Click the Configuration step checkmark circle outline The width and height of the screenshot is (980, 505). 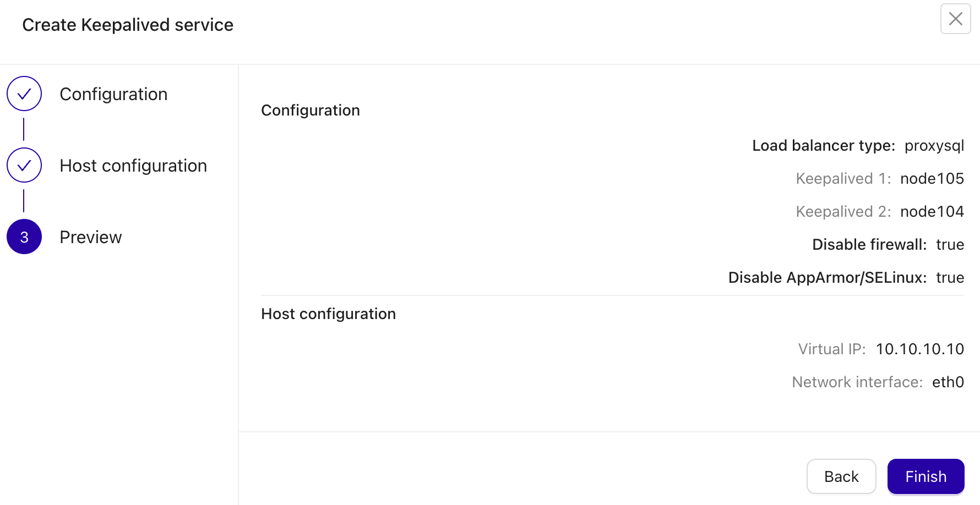tap(24, 94)
